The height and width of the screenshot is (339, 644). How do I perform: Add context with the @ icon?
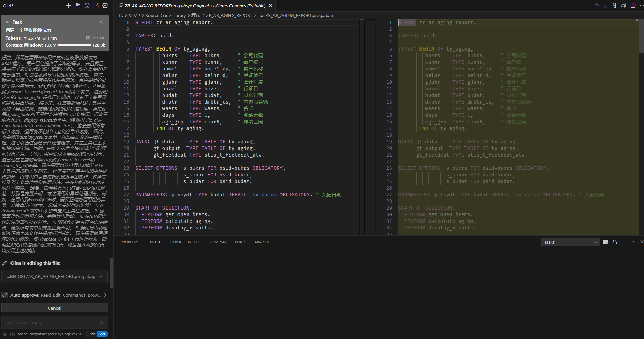[x=5, y=334]
